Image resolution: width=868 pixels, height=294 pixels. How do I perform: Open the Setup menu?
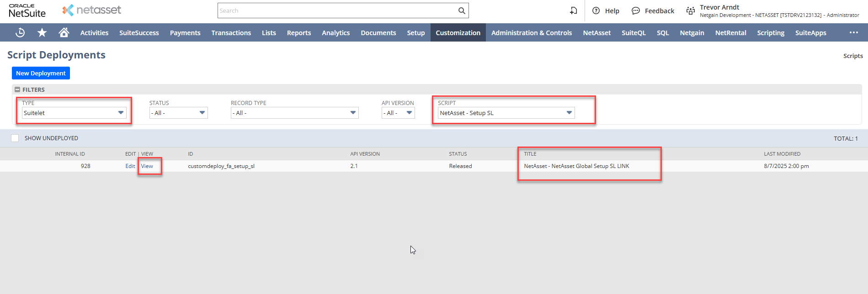[x=416, y=32]
